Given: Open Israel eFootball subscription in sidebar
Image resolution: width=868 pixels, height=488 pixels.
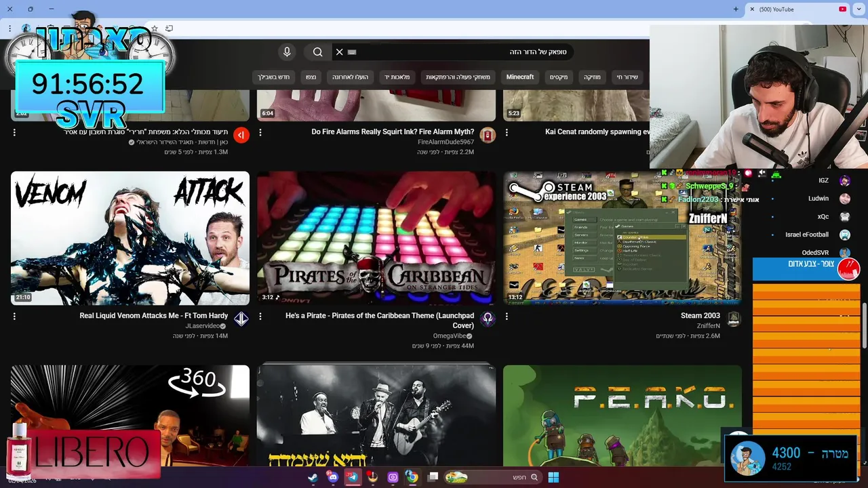Looking at the screenshot, I should tap(807, 235).
